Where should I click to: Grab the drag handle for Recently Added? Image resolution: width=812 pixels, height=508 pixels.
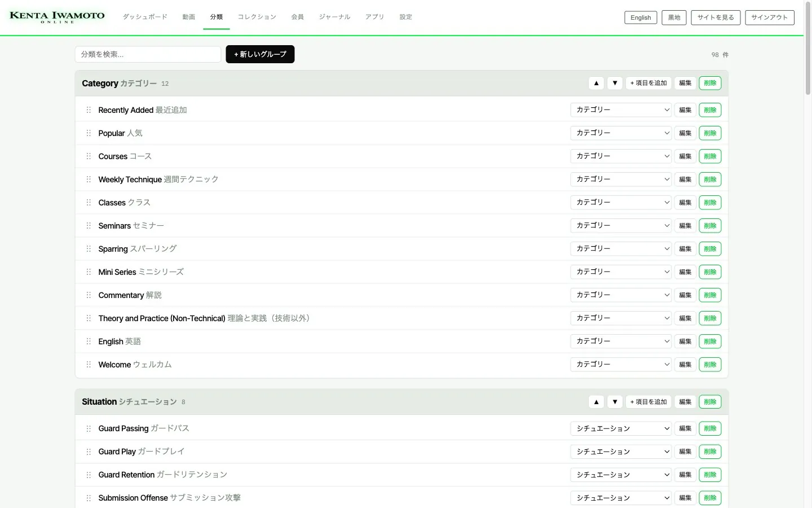coord(89,110)
